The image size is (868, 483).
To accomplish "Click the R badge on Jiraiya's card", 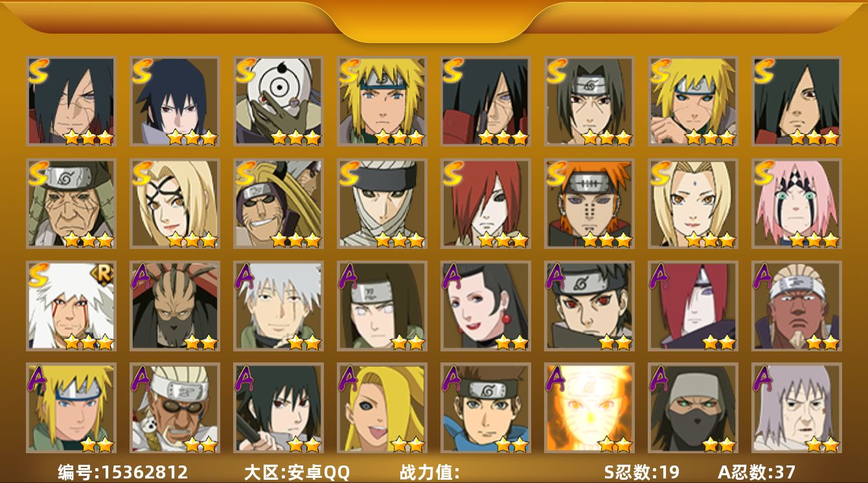I will click(105, 272).
